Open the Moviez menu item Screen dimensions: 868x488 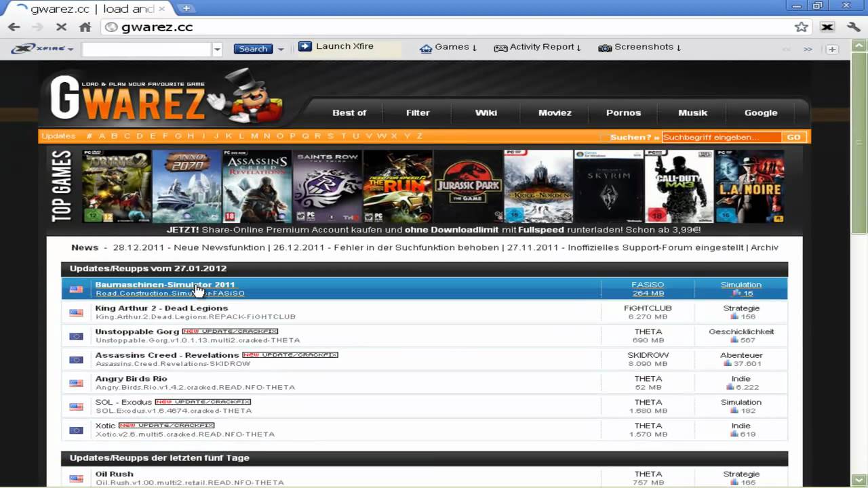pos(555,113)
